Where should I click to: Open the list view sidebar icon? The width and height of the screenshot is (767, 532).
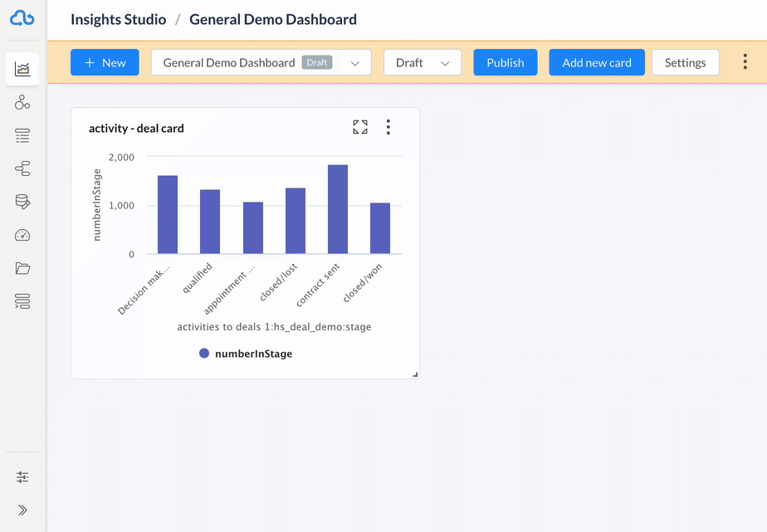click(22, 135)
